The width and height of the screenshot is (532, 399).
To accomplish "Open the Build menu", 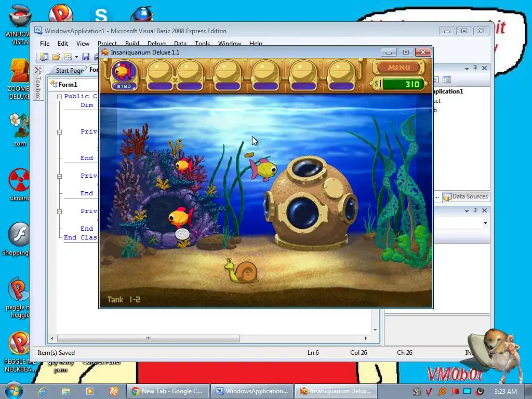I will pos(132,44).
